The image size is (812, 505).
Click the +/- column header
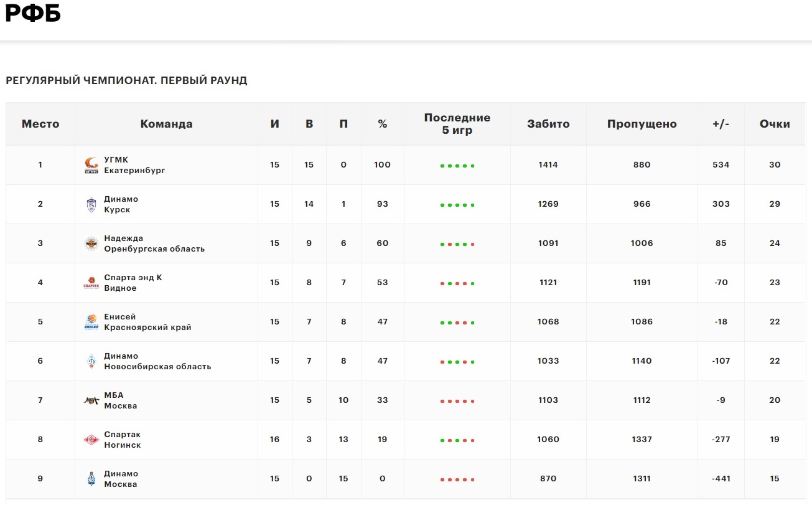(x=721, y=124)
